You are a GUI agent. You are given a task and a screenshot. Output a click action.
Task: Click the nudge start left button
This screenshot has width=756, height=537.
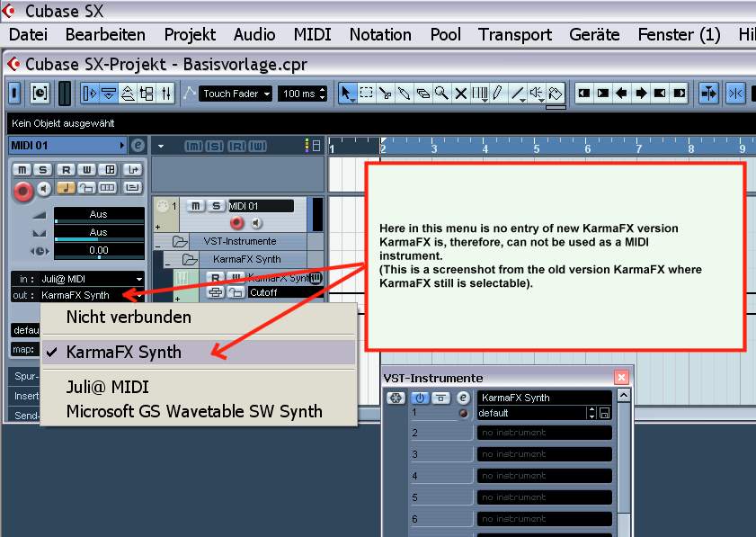point(584,94)
